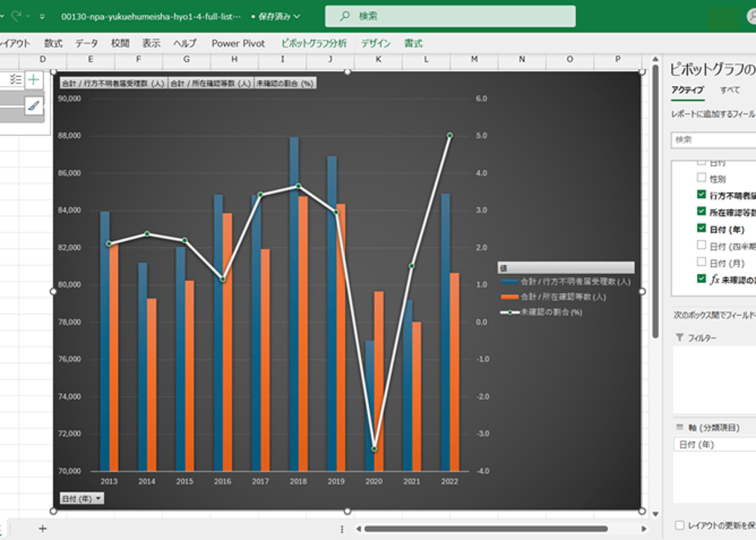Click the three-dot sheet tab bar splitter

coord(342,529)
